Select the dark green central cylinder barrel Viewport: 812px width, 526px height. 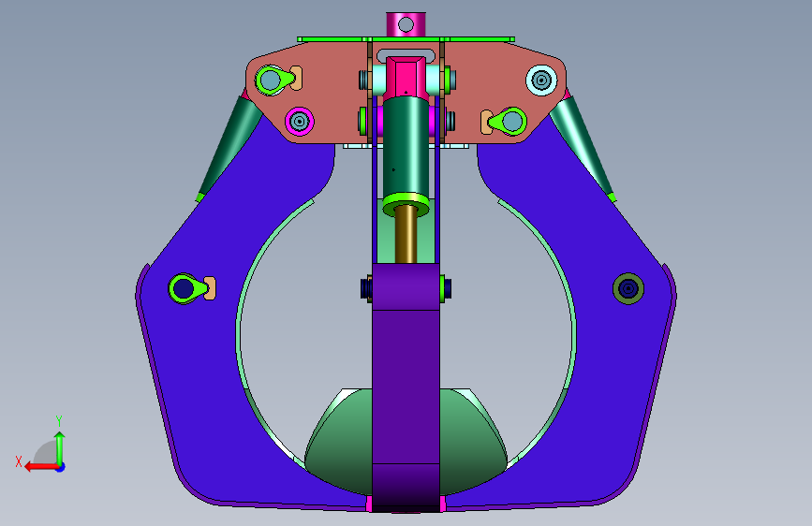point(406,145)
